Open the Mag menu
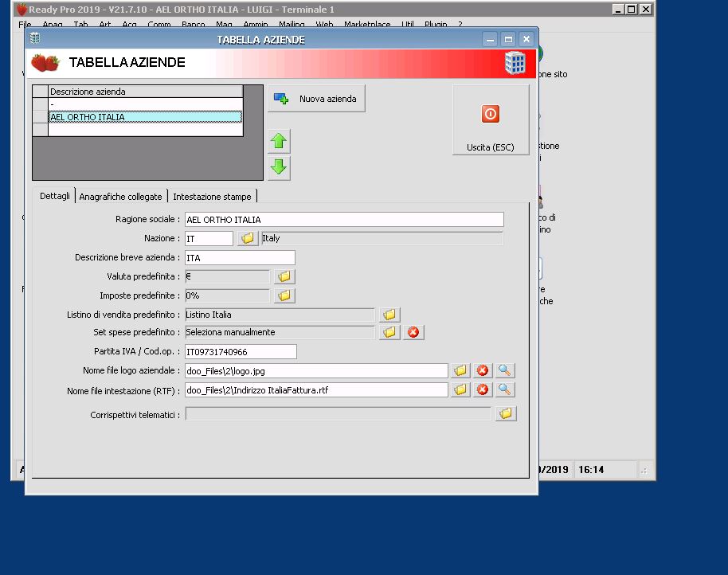 [x=224, y=25]
